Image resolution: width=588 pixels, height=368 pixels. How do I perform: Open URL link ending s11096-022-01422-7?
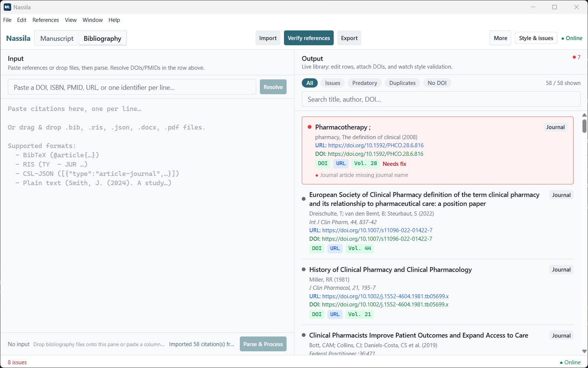click(x=377, y=230)
